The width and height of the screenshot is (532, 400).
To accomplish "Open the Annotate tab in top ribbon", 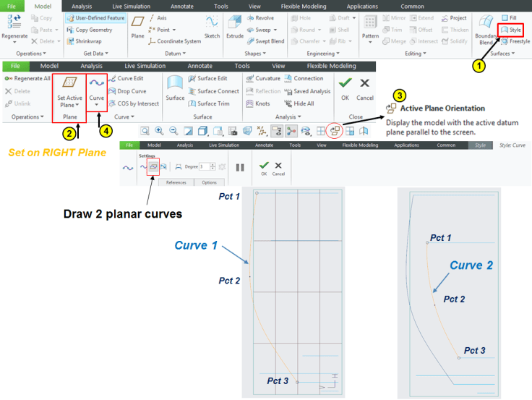I will pyautogui.click(x=181, y=7).
